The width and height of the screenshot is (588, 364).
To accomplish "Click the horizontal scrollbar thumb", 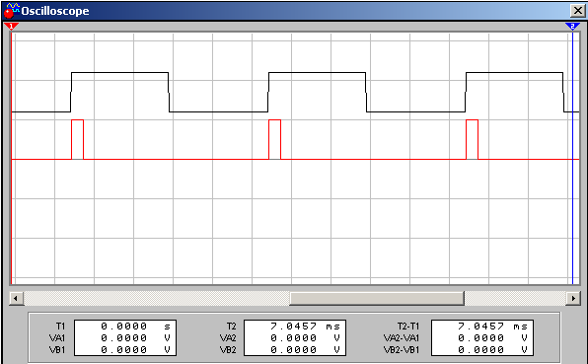I will pos(377,298).
